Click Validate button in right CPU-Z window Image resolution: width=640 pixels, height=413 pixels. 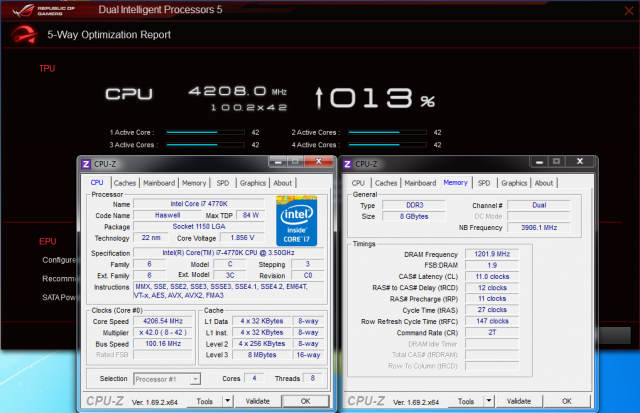[x=519, y=401]
